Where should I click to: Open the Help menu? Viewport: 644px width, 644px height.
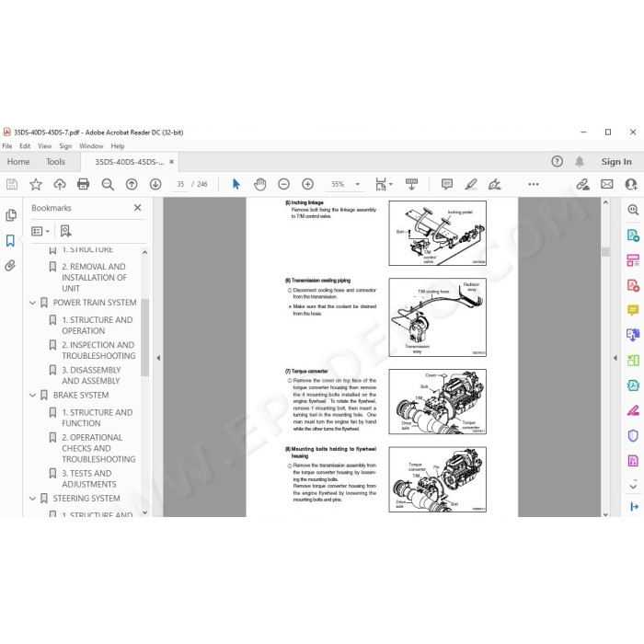coord(118,146)
